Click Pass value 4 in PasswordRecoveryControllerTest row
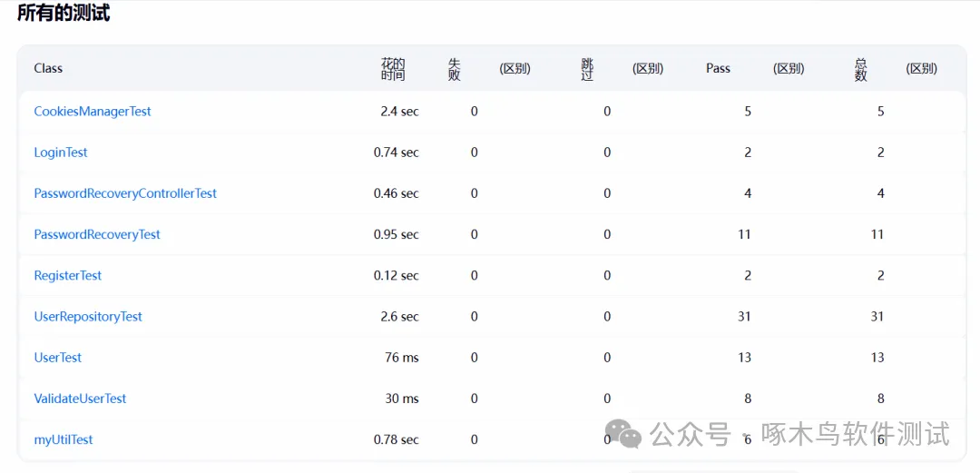This screenshot has width=980, height=473. [748, 193]
